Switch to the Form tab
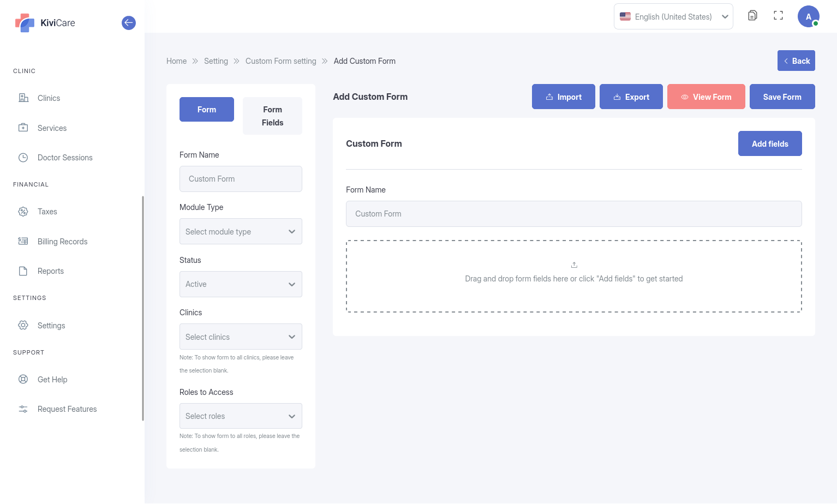The height and width of the screenshot is (504, 837). [x=207, y=110]
